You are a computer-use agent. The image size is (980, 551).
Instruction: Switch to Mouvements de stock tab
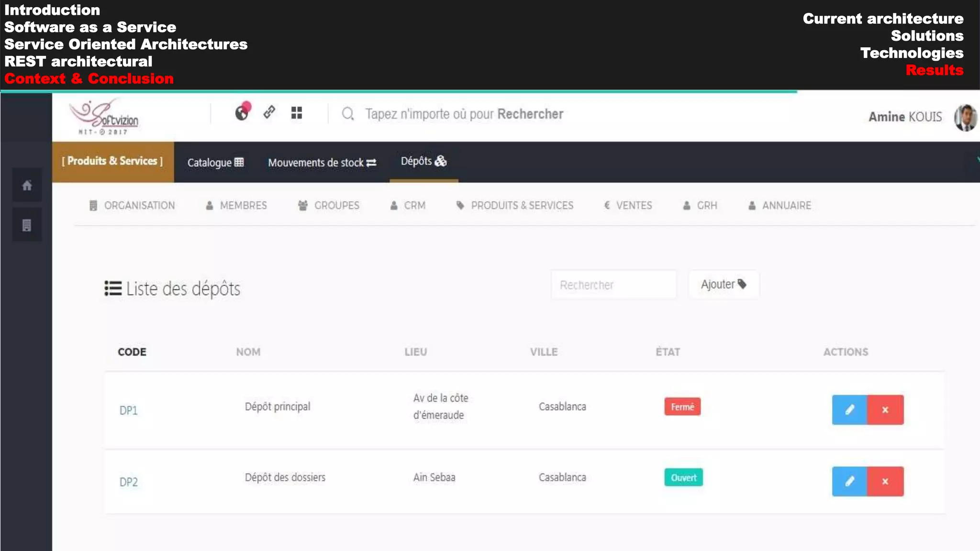coord(322,163)
